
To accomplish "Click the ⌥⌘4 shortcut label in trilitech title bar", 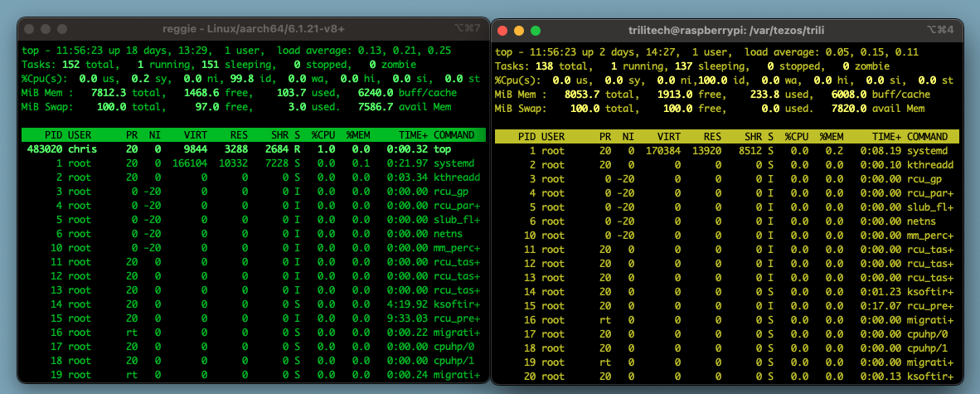I will tap(942, 31).
